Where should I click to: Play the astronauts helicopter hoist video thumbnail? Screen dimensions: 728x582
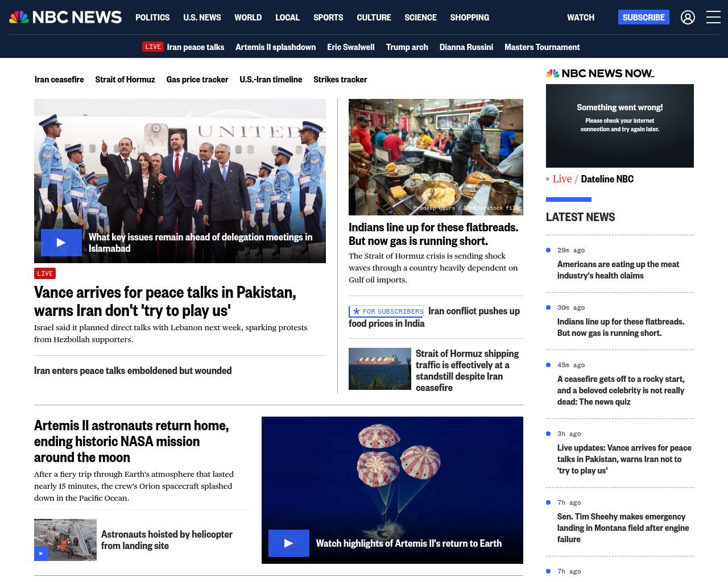pyautogui.click(x=42, y=553)
